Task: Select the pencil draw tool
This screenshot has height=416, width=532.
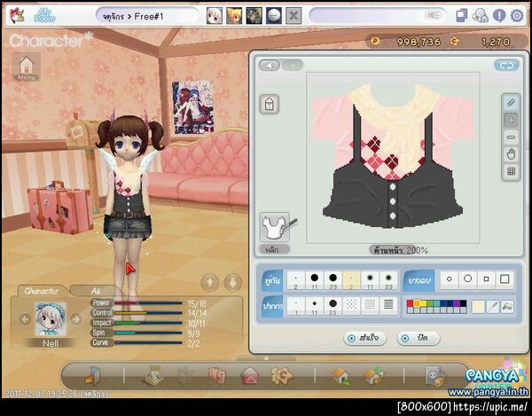Action: 511,103
